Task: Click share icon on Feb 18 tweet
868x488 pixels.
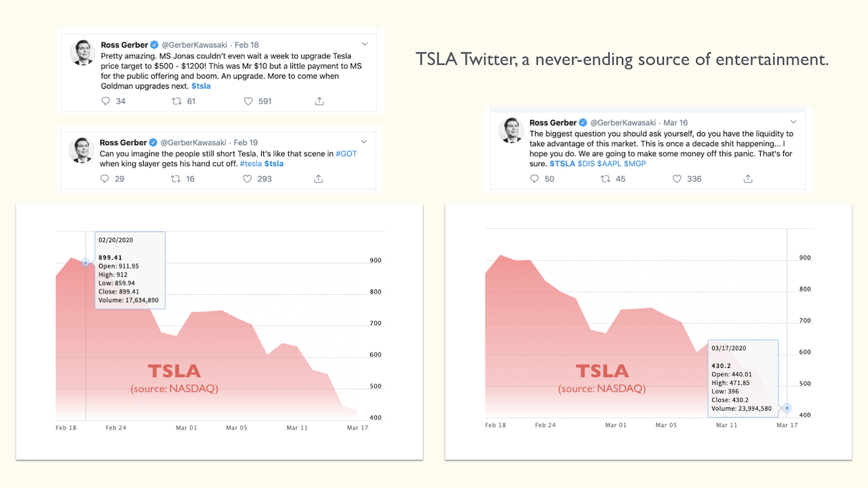Action: [x=319, y=101]
